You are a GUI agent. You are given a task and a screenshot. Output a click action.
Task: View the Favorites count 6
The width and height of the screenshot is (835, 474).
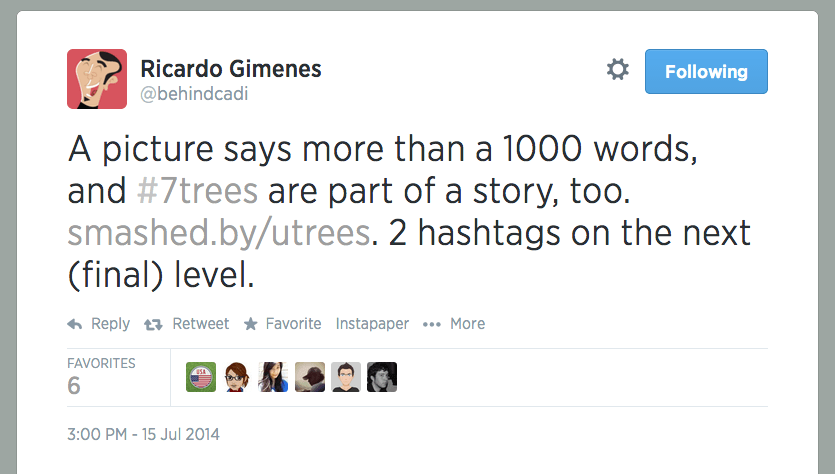[74, 386]
